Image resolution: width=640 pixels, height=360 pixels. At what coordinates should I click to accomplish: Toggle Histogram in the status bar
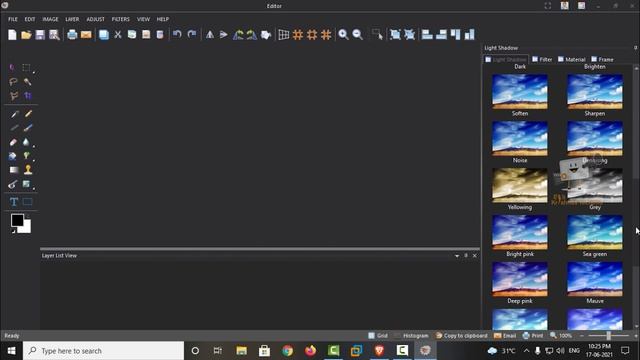411,336
